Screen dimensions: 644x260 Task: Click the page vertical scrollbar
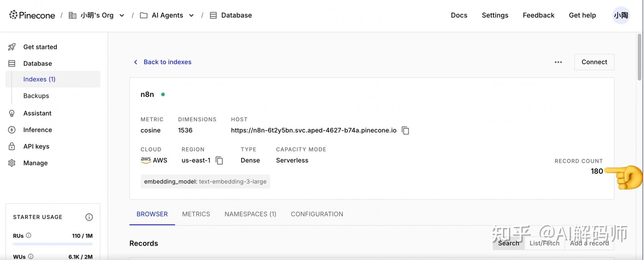(x=639, y=57)
